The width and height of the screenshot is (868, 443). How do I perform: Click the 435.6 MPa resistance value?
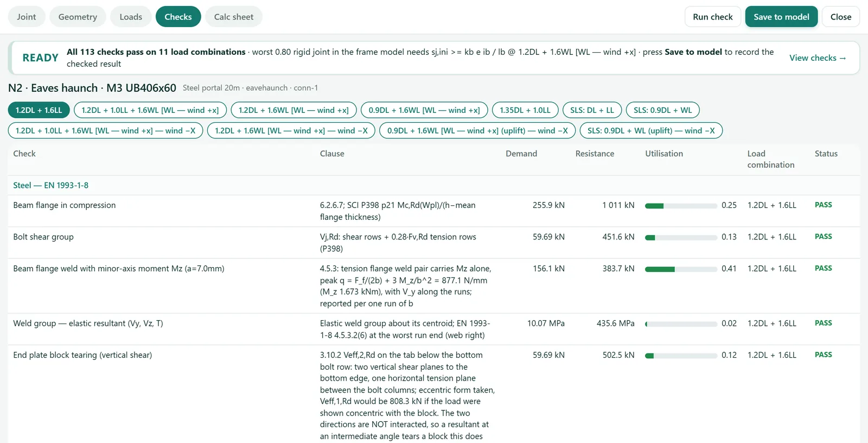click(x=615, y=324)
